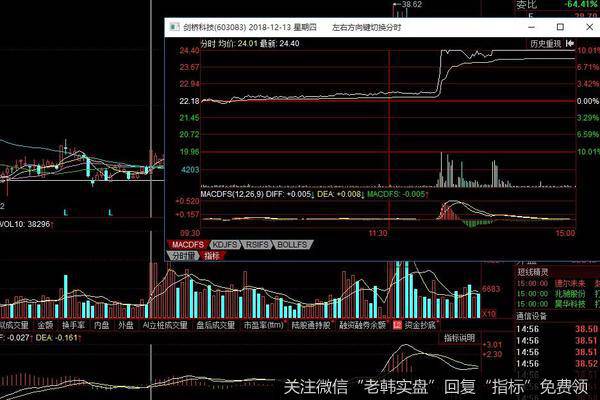The height and width of the screenshot is (400, 600).
Task: Select the 内盘 indicator tab
Action: point(101,325)
